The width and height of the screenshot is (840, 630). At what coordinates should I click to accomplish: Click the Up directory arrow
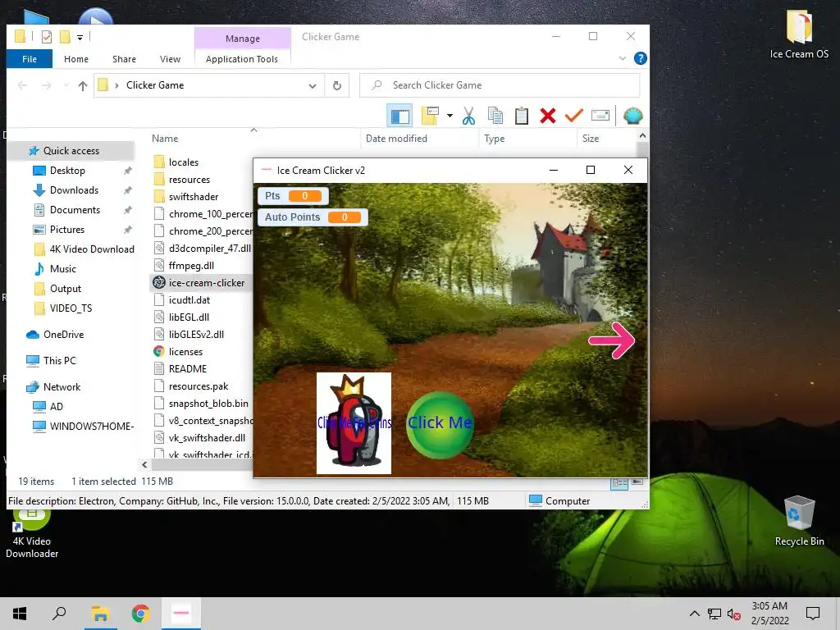[83, 85]
